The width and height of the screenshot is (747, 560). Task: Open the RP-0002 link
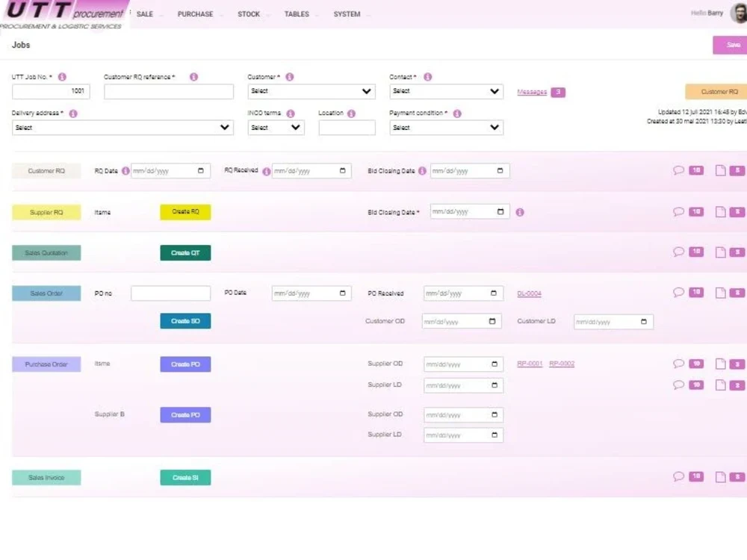[x=562, y=364]
